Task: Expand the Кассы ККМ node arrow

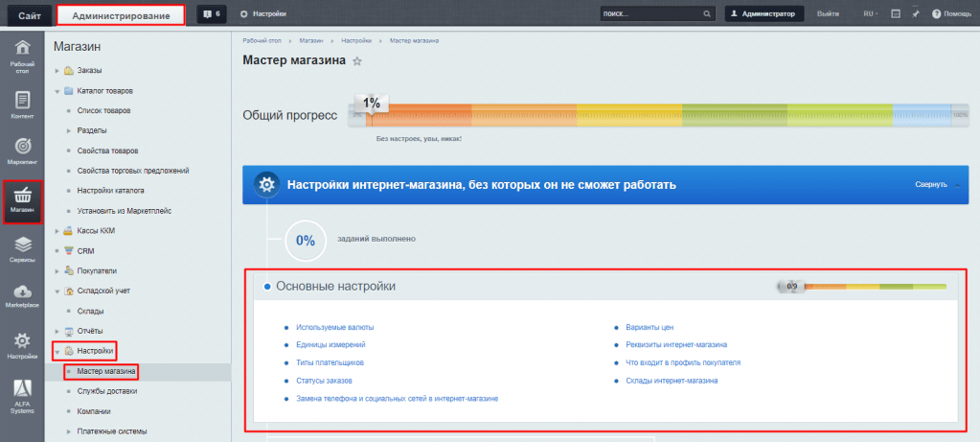Action: pyautogui.click(x=57, y=231)
